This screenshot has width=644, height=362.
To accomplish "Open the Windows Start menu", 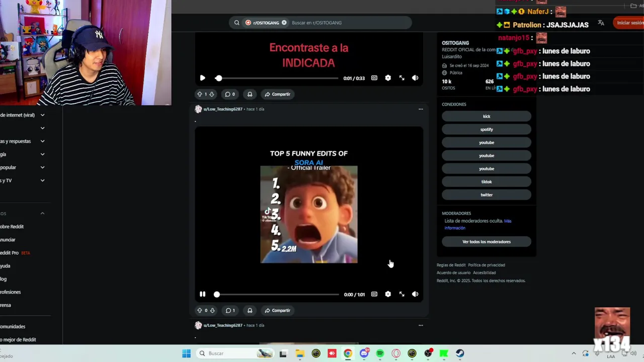I will coord(186,353).
